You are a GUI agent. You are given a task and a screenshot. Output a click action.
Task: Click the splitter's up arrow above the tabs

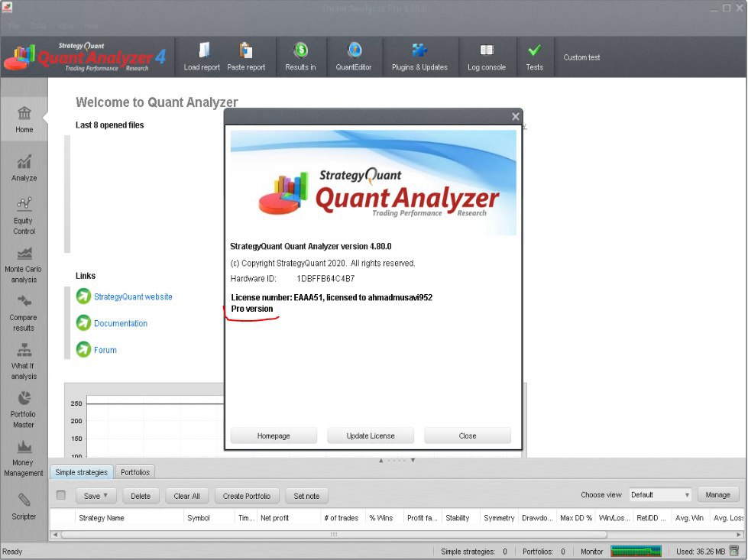click(380, 461)
